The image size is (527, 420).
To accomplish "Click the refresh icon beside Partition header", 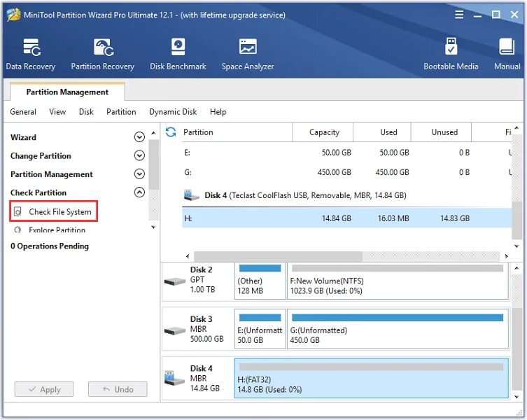I will click(x=171, y=132).
